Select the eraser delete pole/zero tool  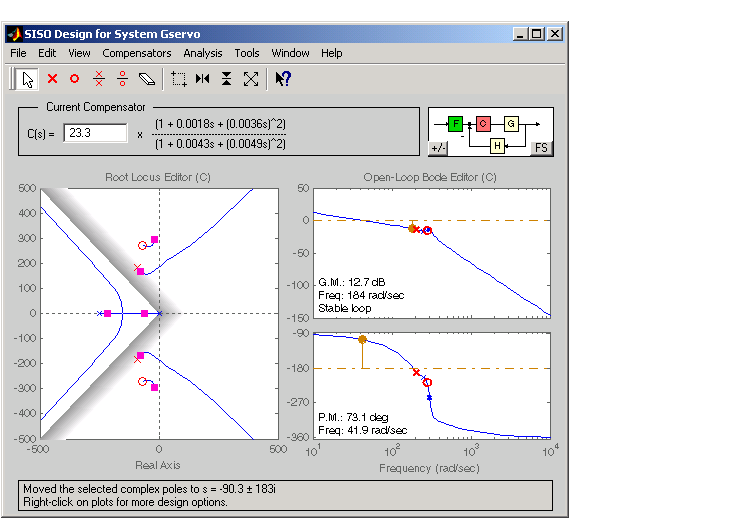click(x=147, y=78)
